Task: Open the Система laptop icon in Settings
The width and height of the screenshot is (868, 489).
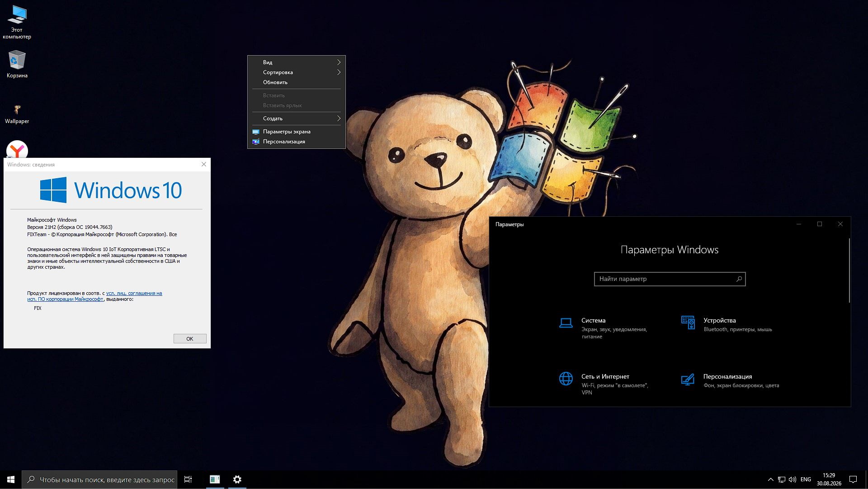Action: tap(566, 323)
